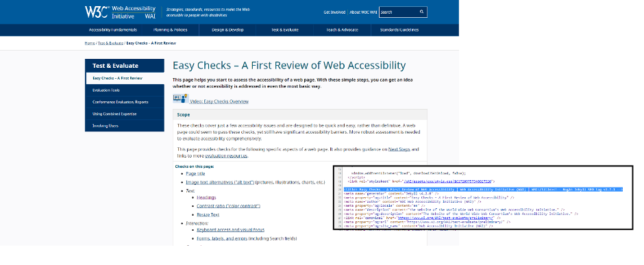Image resolution: width=644 pixels, height=265 pixels.
Task: Open the Accessibility Fundamentals menu
Action: [113, 30]
